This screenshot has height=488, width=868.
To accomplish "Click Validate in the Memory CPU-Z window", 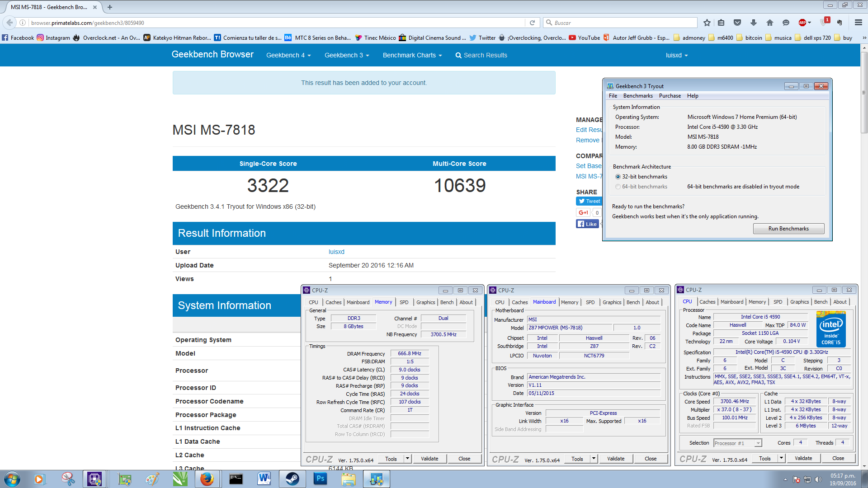I will (x=429, y=459).
